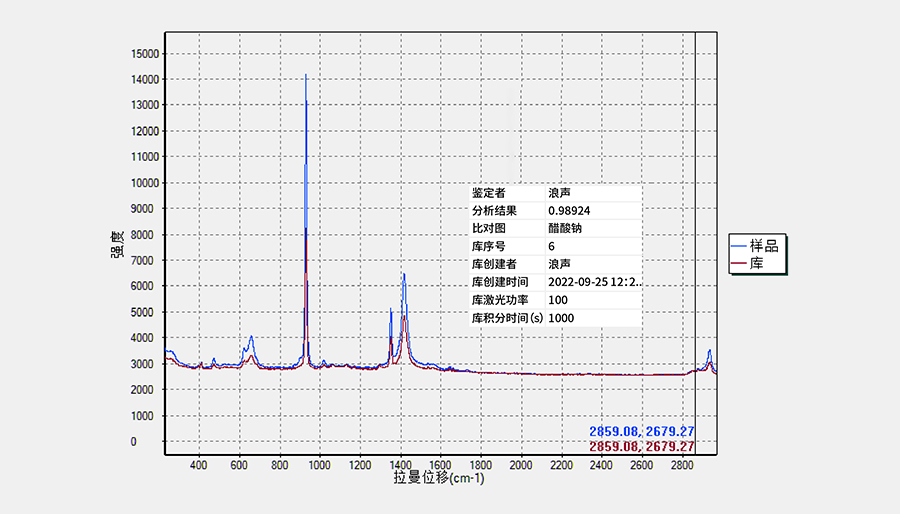
Task: Select the 比对图 value 醋酸钠
Action: click(x=565, y=229)
